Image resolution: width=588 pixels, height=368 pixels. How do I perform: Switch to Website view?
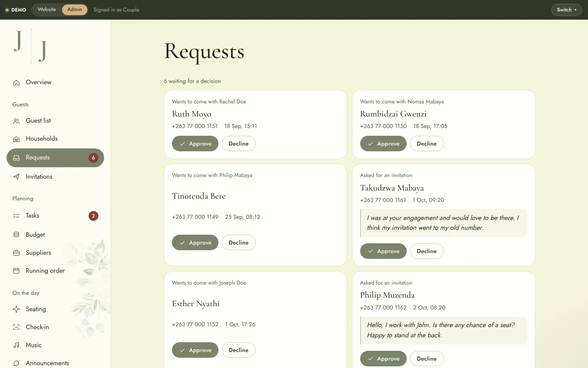coord(47,10)
